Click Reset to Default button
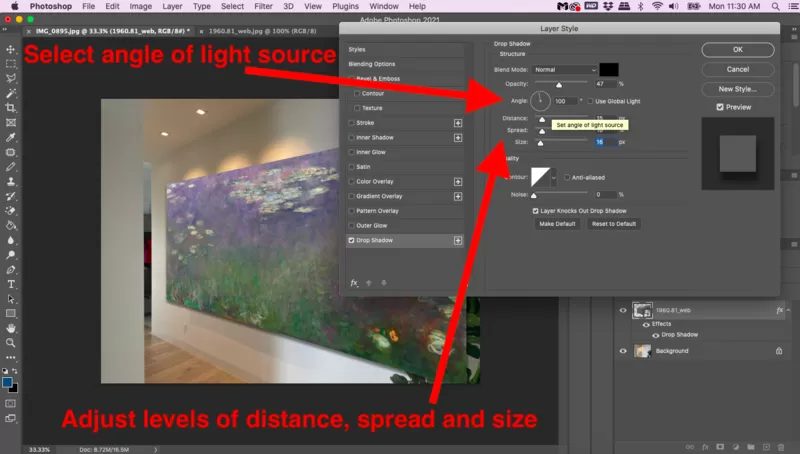The height and width of the screenshot is (454, 800). (614, 224)
